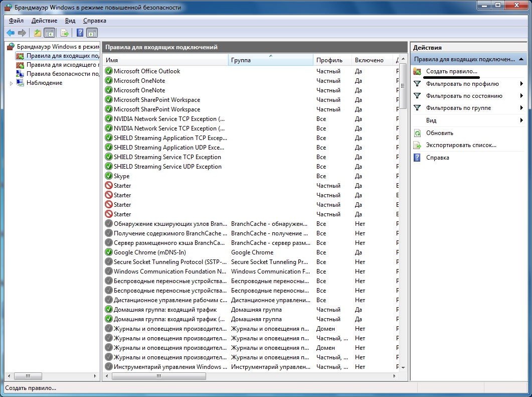Open the Фильтровать по группе submenu arrow

pyautogui.click(x=521, y=108)
